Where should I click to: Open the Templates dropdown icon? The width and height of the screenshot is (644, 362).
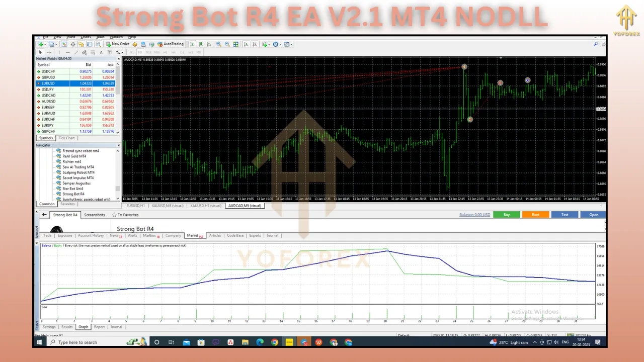tap(288, 44)
